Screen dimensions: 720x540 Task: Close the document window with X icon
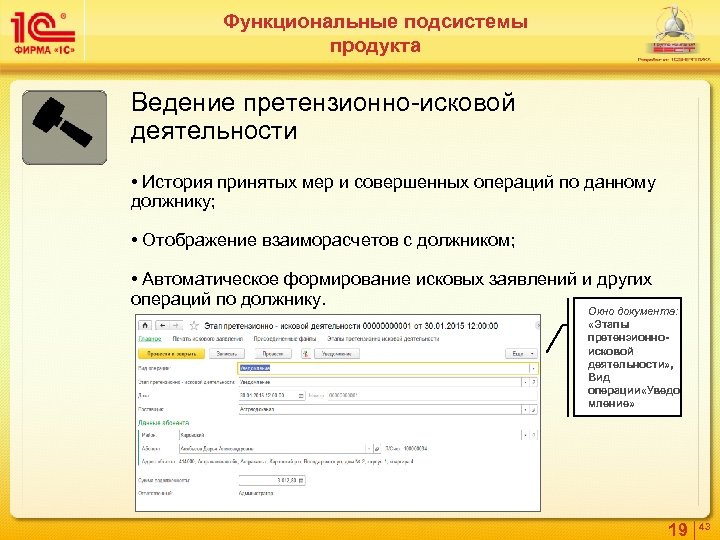pyautogui.click(x=538, y=325)
